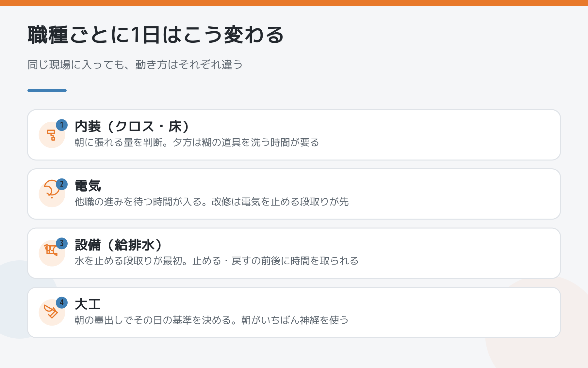The width and height of the screenshot is (588, 368).
Task: Click the blue number 3 badge
Action: pyautogui.click(x=62, y=243)
